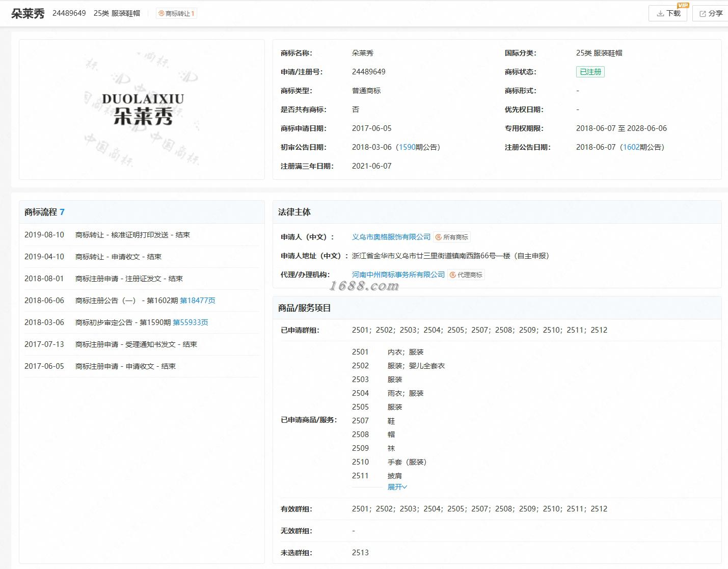Viewport: 728px width, 569px height.
Task: Click the application date 2017-06-05 value
Action: pyautogui.click(x=372, y=128)
